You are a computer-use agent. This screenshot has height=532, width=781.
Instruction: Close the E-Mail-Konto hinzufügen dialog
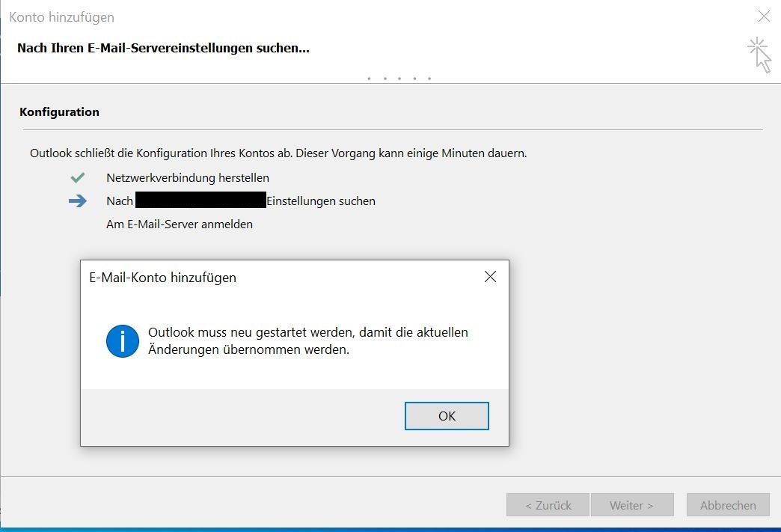point(490,277)
